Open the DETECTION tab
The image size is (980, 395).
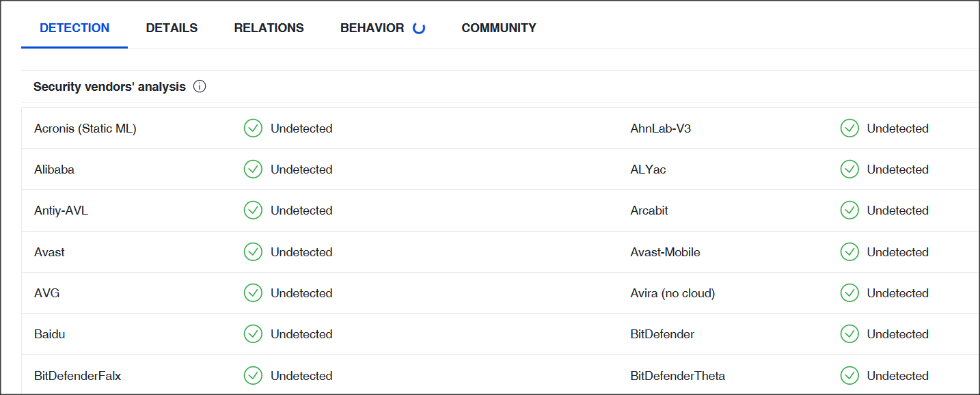pyautogui.click(x=74, y=28)
